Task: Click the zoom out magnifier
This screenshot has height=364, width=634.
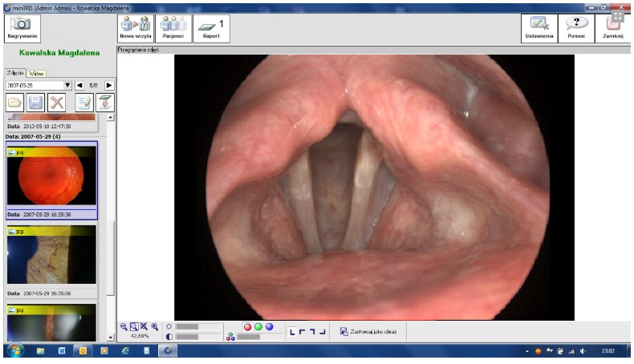Action: (124, 327)
